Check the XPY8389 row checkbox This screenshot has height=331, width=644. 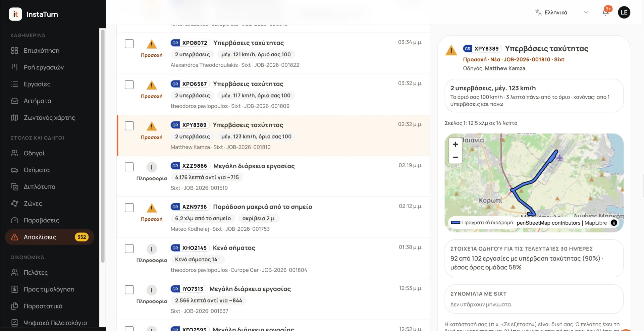[x=129, y=126]
